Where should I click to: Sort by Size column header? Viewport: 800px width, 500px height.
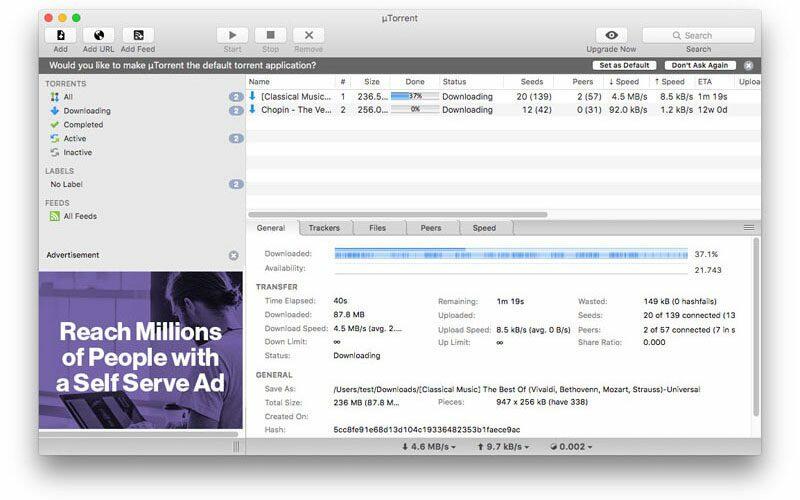tap(372, 82)
